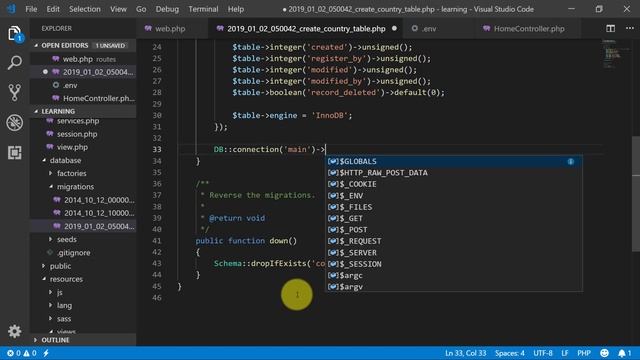
Task: Open web.php in Open Editors list
Action: 83,59
